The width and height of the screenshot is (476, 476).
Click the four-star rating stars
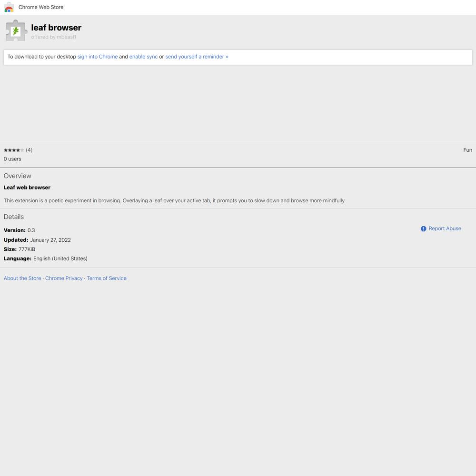click(14, 150)
